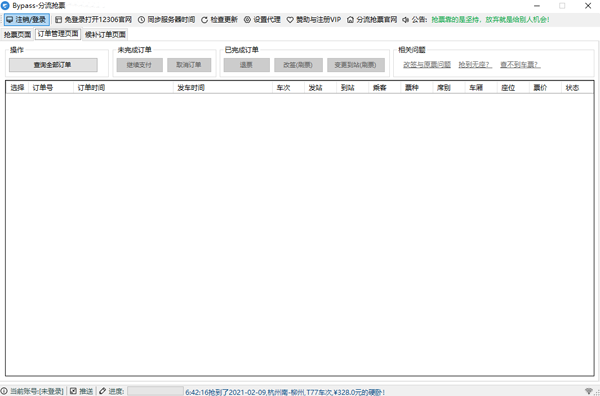
Task: Select the 订单管理页面 tab
Action: coord(58,34)
